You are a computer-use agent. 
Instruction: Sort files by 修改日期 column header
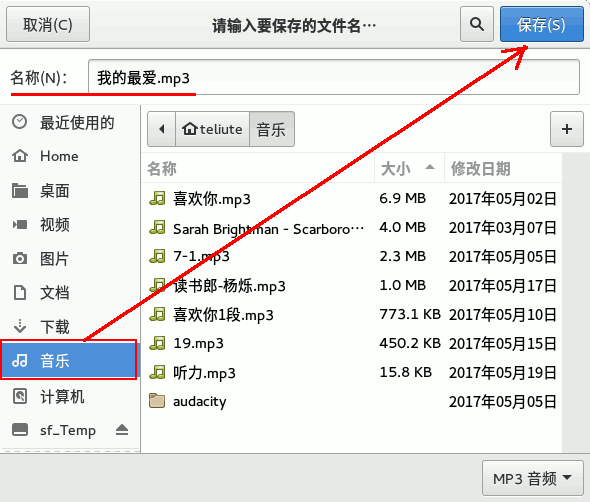503,168
